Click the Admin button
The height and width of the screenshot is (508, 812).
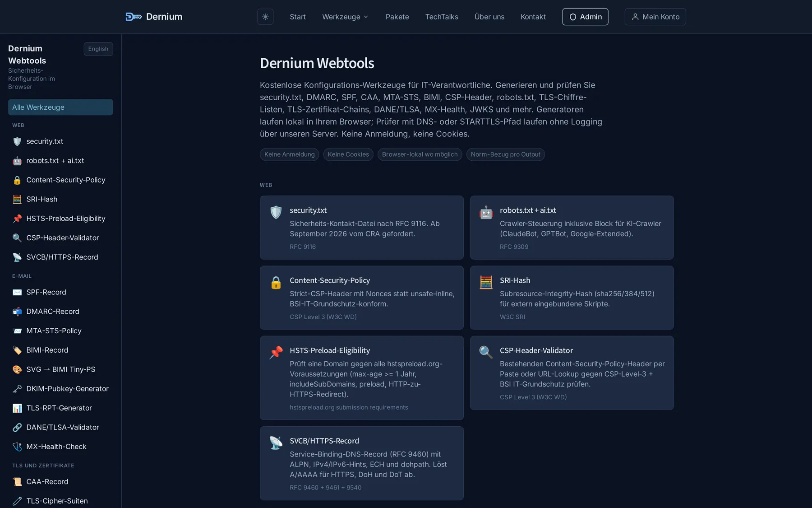[585, 17]
